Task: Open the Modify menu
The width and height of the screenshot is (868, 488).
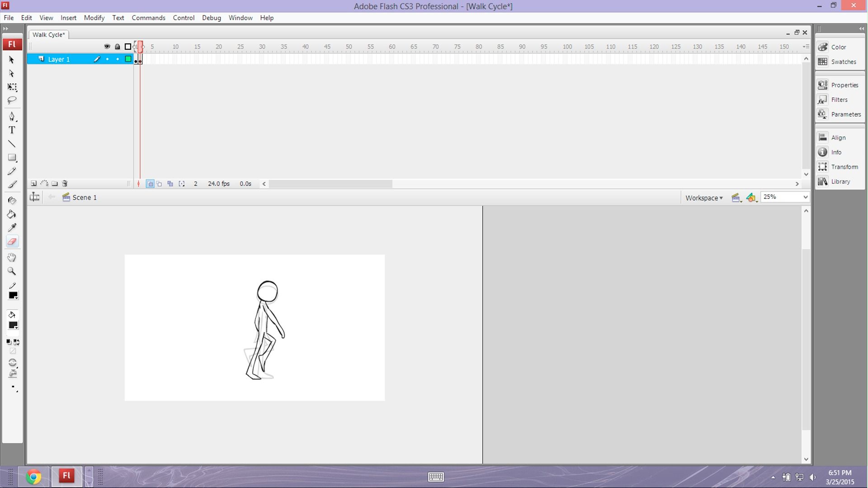Action: pyautogui.click(x=94, y=18)
